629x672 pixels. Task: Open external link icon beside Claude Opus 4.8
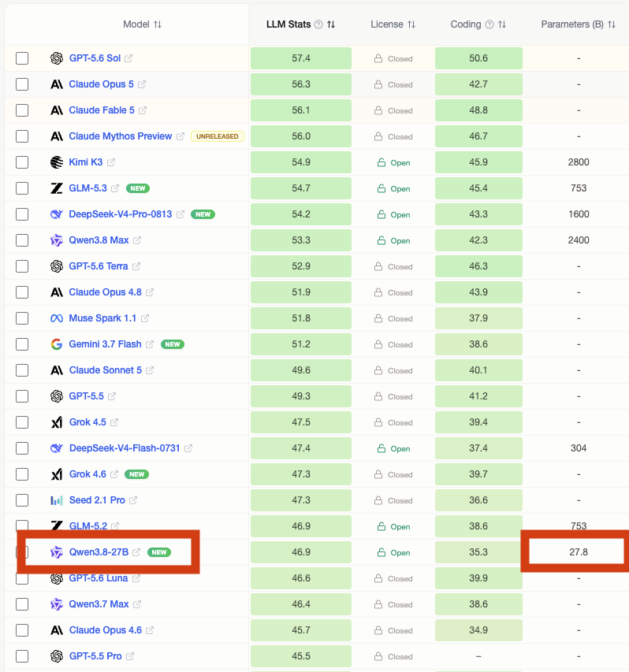pos(150,292)
